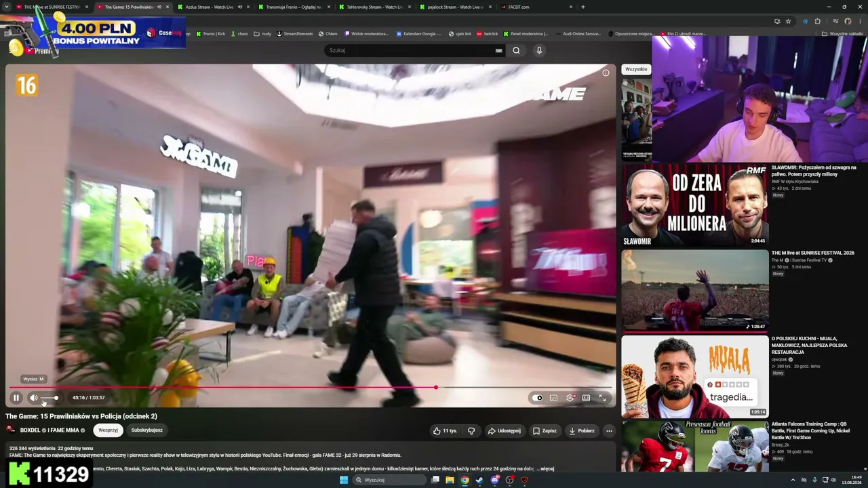868x488 pixels.
Task: Switch to Tahlerovsky Stream browser tab
Action: (374, 7)
